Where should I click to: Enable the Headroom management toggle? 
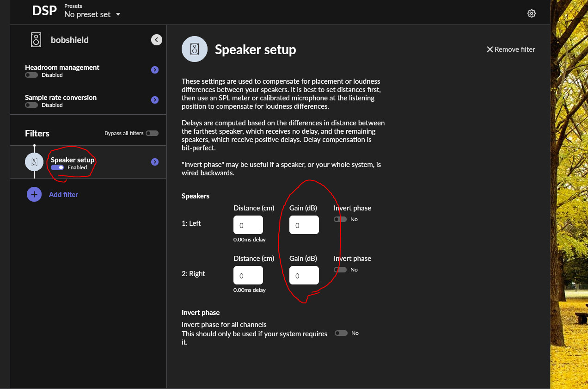pos(31,75)
